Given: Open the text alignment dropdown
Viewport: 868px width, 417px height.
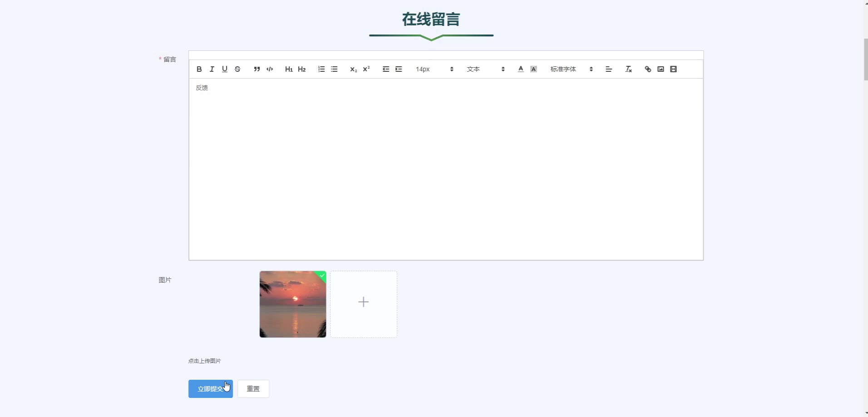Looking at the screenshot, I should click(x=609, y=69).
